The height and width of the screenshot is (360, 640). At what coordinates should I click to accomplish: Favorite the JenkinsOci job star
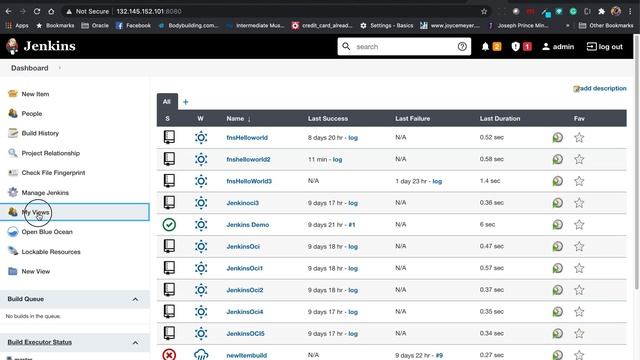tap(579, 246)
